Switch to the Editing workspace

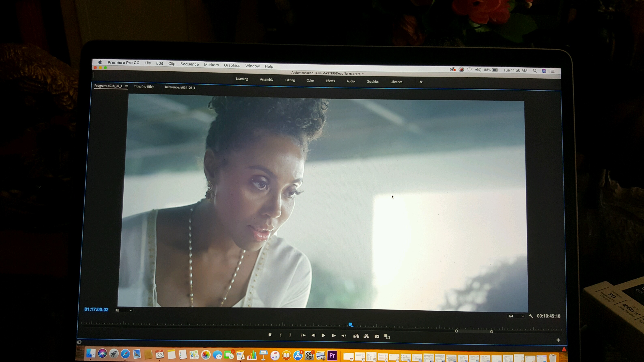pos(290,80)
